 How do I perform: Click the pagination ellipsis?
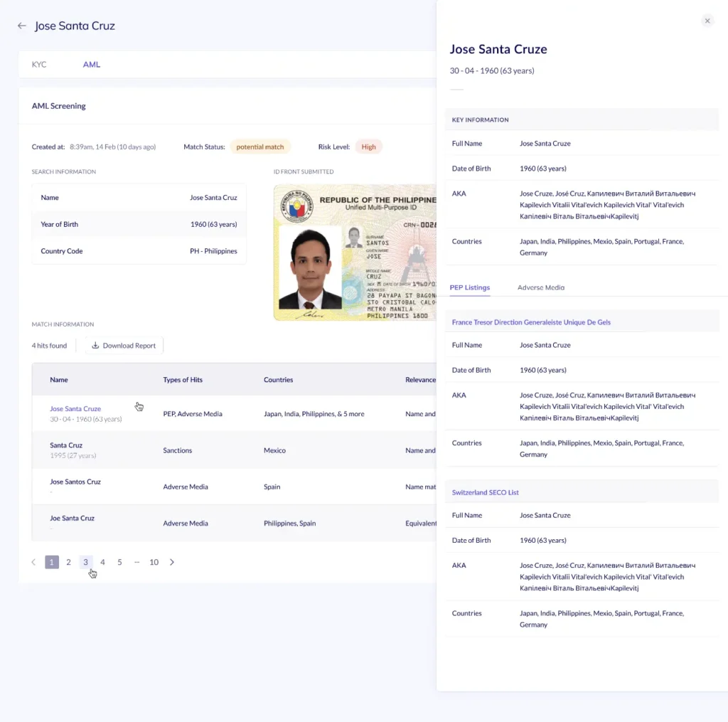point(136,562)
